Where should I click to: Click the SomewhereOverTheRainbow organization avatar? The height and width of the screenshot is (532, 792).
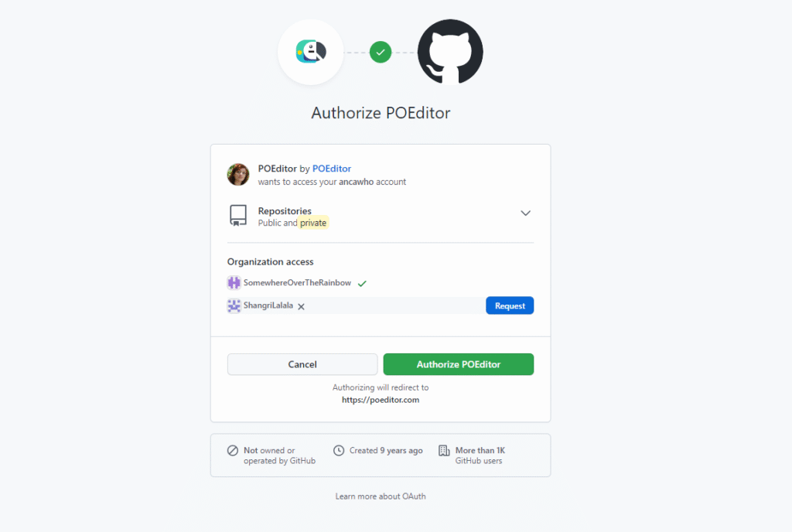234,283
